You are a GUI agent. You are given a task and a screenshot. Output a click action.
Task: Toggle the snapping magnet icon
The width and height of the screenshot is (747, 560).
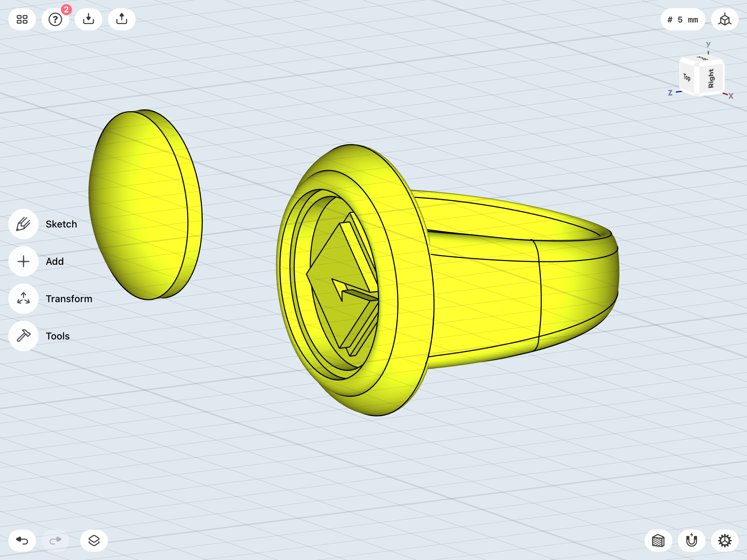point(692,541)
